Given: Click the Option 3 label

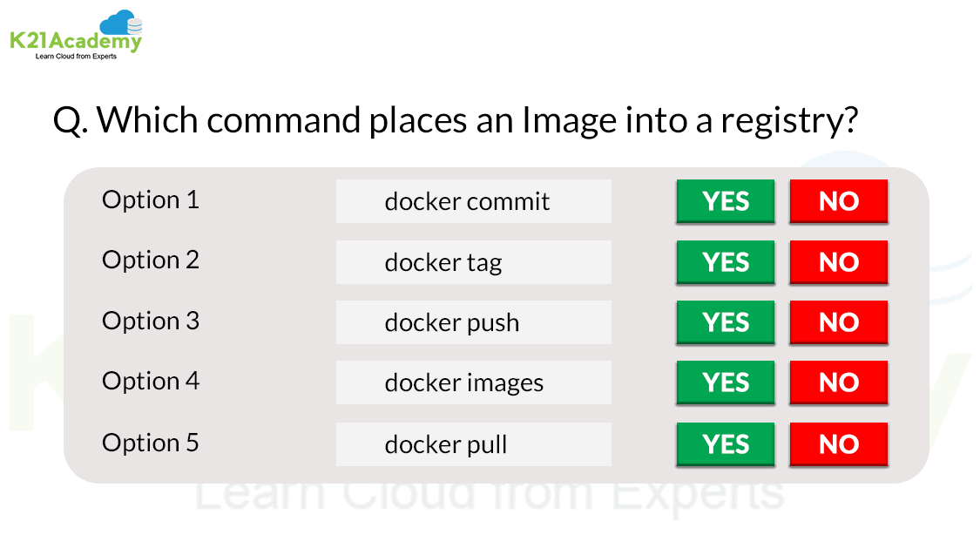Looking at the screenshot, I should (151, 321).
